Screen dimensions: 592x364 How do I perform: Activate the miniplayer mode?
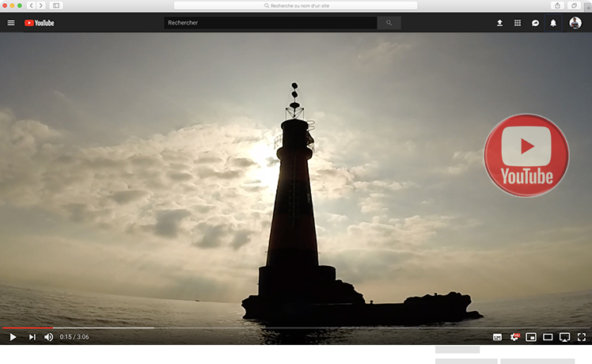pyautogui.click(x=531, y=337)
